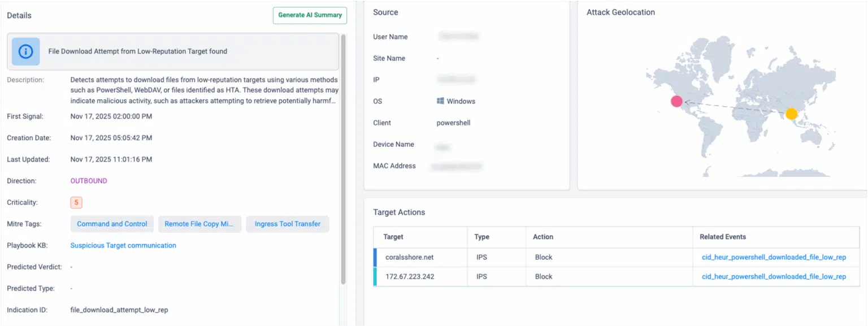Select the Ingress Tool Transfer Mitre tag
Screen dimensions: 868x326
point(287,224)
